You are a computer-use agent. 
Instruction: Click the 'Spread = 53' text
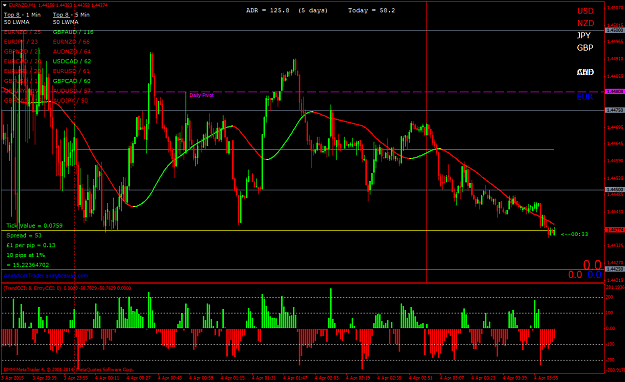(x=24, y=236)
